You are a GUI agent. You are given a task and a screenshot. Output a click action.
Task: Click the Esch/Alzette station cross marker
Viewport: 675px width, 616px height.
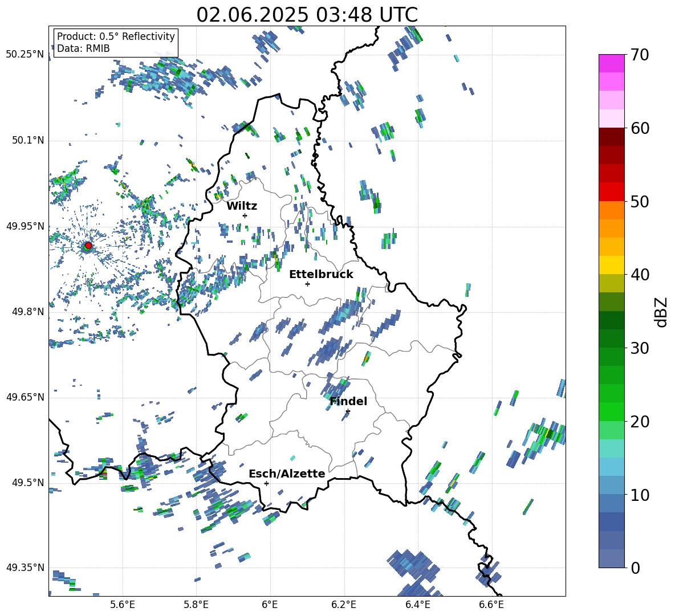(266, 483)
